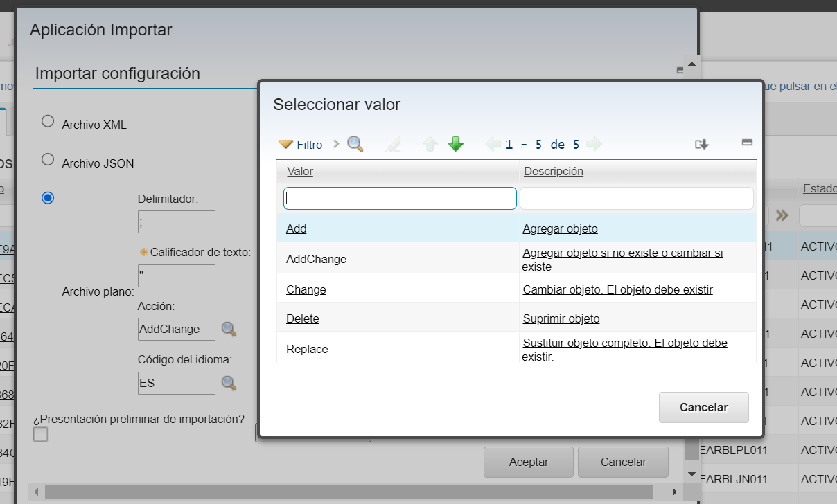The image size is (837, 504).
Task: Open the Acción value lookup icon
Action: [229, 330]
